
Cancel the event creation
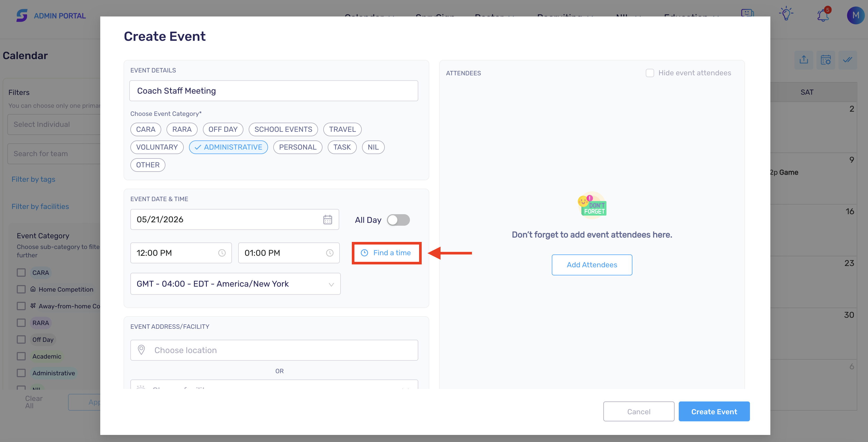(638, 411)
